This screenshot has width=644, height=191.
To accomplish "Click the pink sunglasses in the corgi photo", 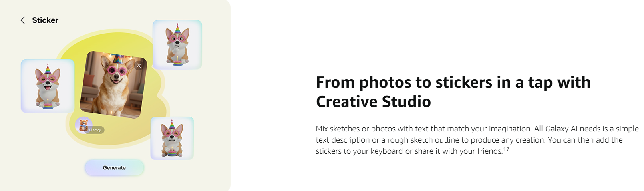I will (116, 71).
